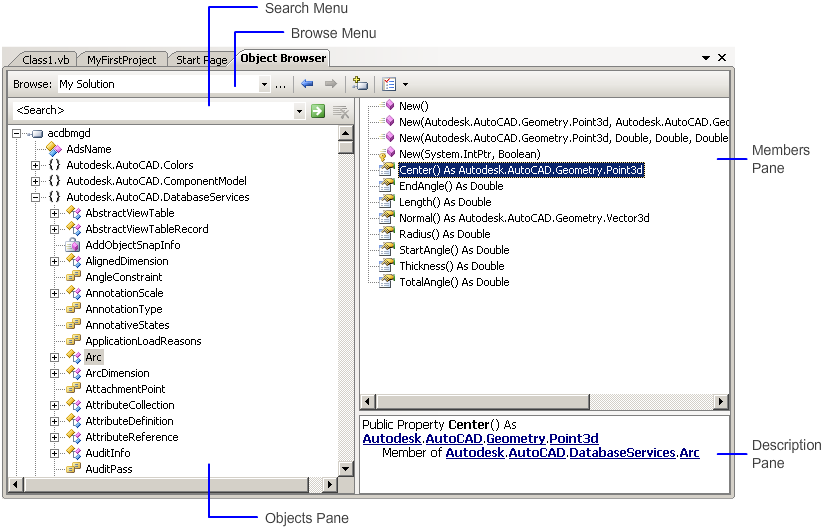This screenshot has height=529, width=823.
Task: Click Members pane scroll right arrow
Action: tap(721, 401)
